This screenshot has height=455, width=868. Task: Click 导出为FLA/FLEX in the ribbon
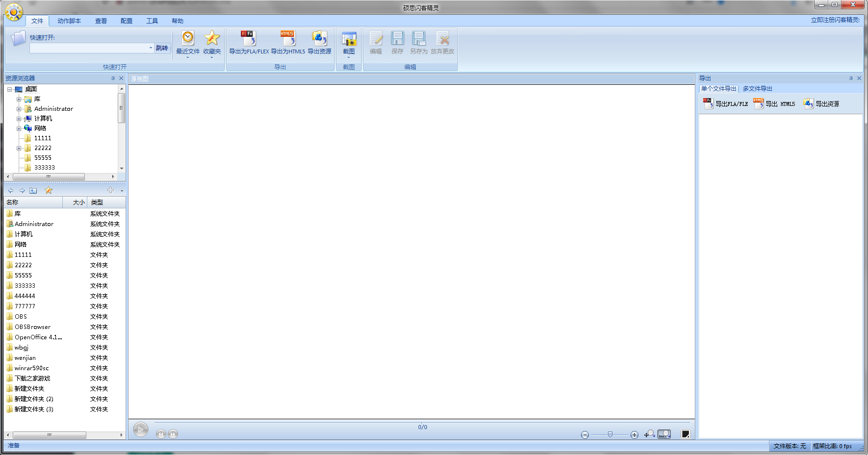click(x=249, y=43)
